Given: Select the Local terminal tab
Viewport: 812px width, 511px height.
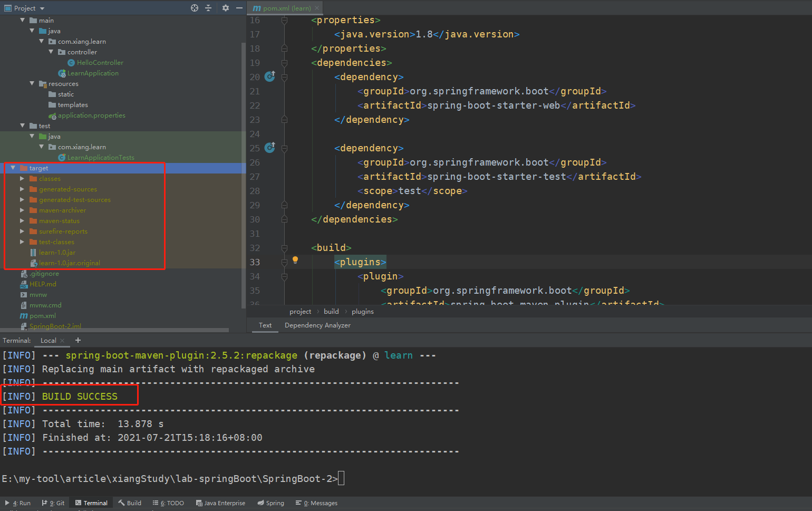Looking at the screenshot, I should click(x=48, y=341).
